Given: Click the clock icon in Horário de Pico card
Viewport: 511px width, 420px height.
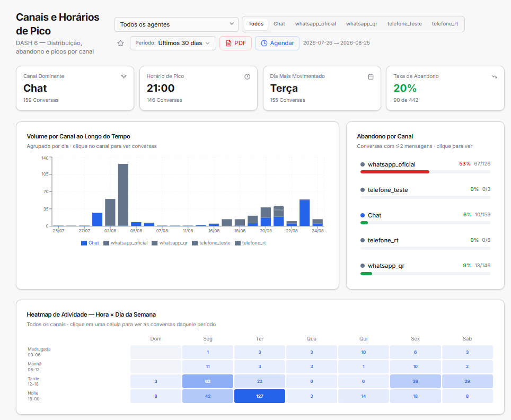Looking at the screenshot, I should point(248,77).
